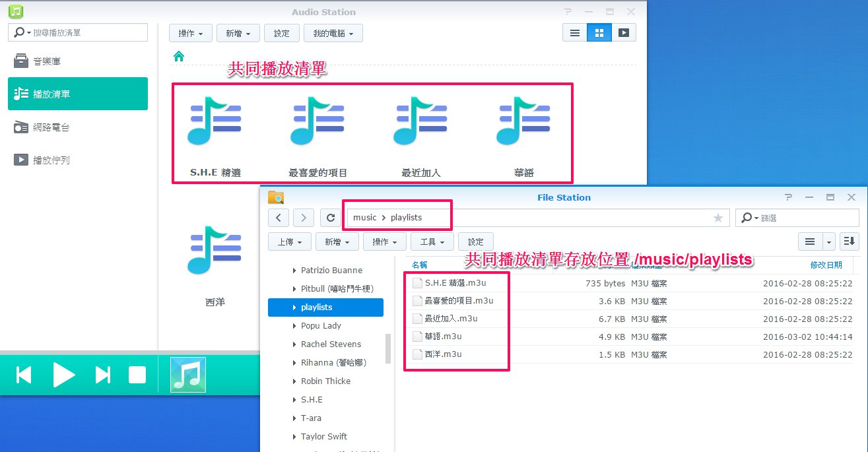Click the Audio Station app icon in title bar
The width and height of the screenshot is (868, 452).
16,11
